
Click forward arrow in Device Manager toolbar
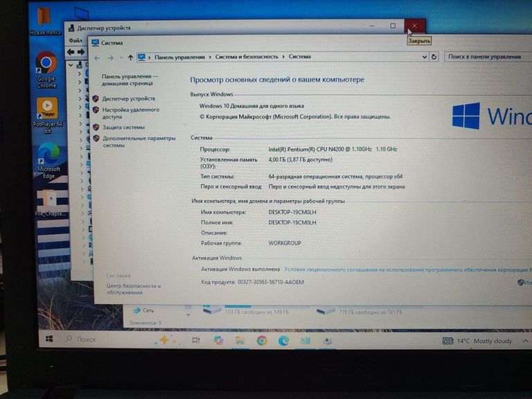81,52
